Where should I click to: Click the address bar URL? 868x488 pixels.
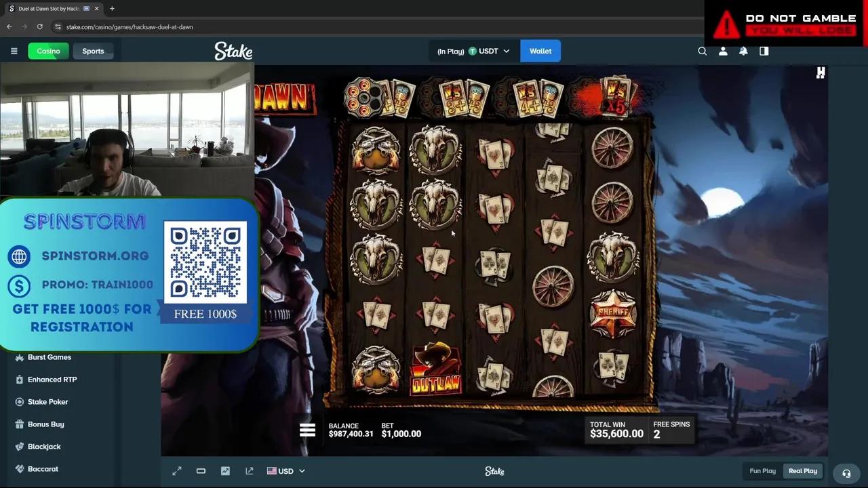click(130, 27)
